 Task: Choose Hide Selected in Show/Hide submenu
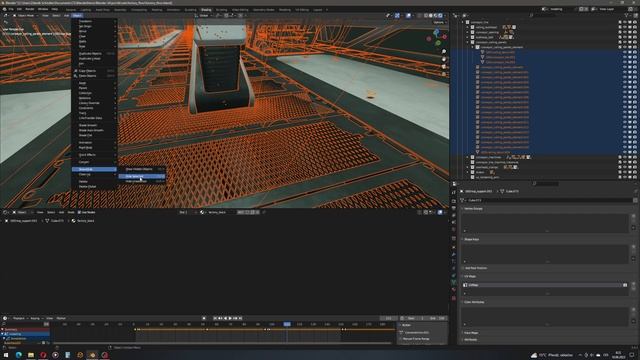(142, 176)
